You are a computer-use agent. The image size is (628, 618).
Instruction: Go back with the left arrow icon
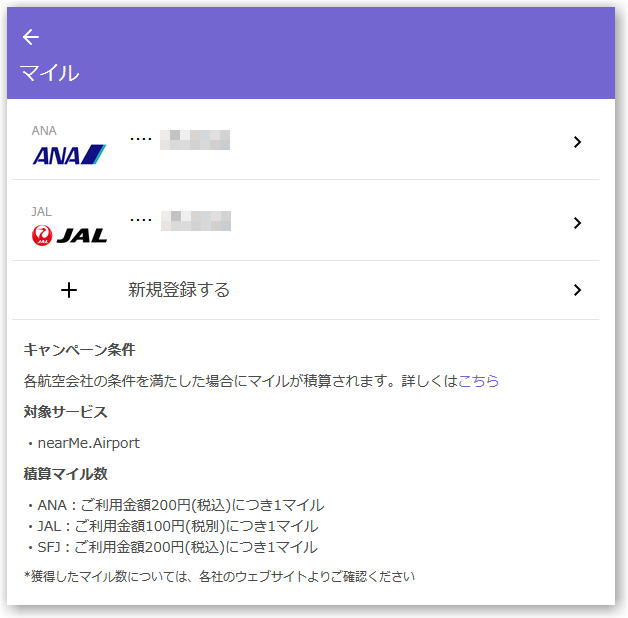31,37
